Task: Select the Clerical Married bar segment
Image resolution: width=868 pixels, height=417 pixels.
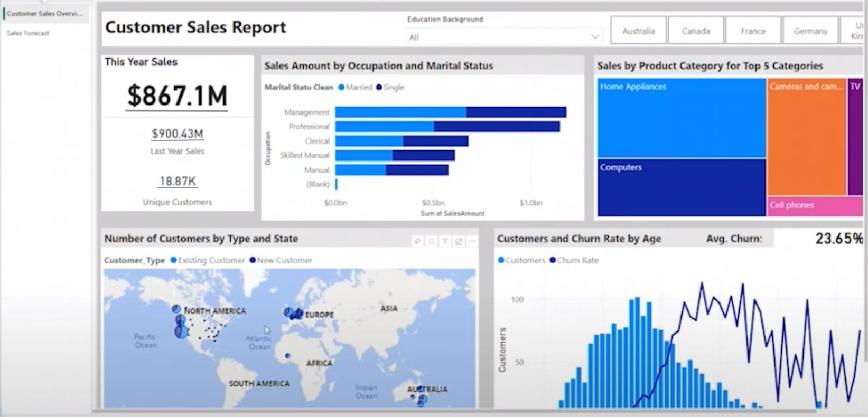Action: click(x=369, y=141)
